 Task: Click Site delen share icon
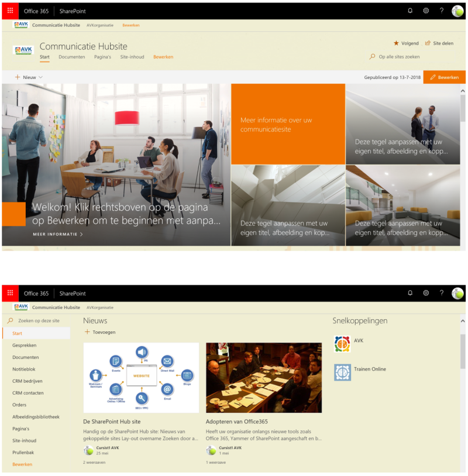(428, 43)
